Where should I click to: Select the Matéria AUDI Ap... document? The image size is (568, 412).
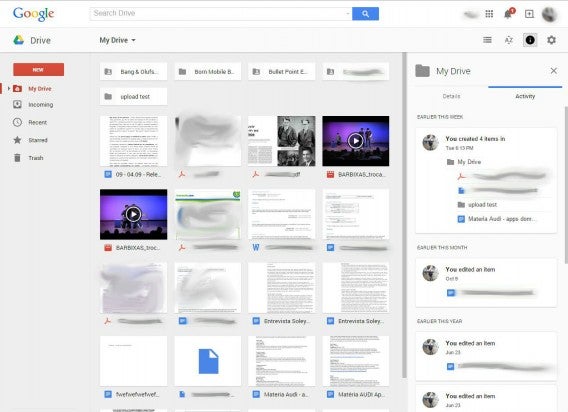356,361
